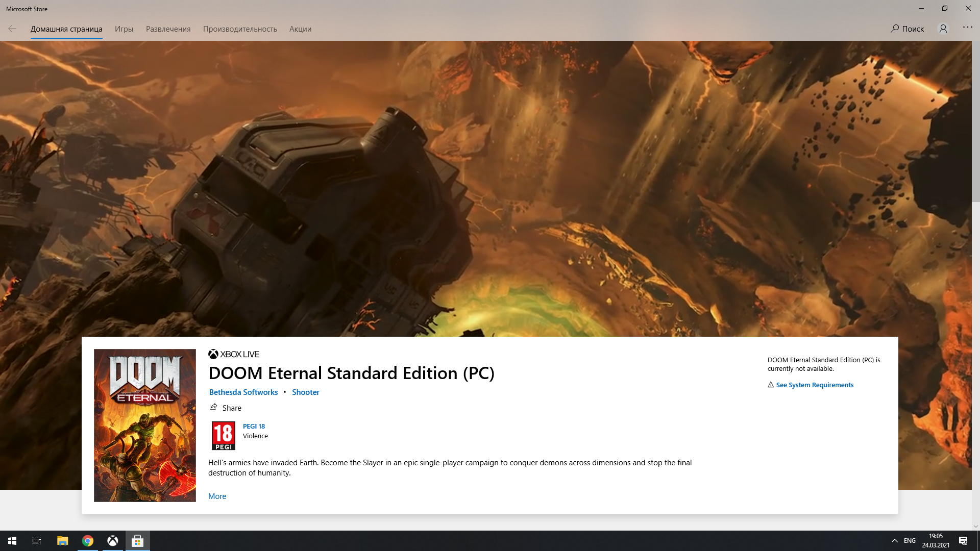This screenshot has height=551, width=980.
Task: Open the Домашняя страница tab
Action: [x=66, y=29]
